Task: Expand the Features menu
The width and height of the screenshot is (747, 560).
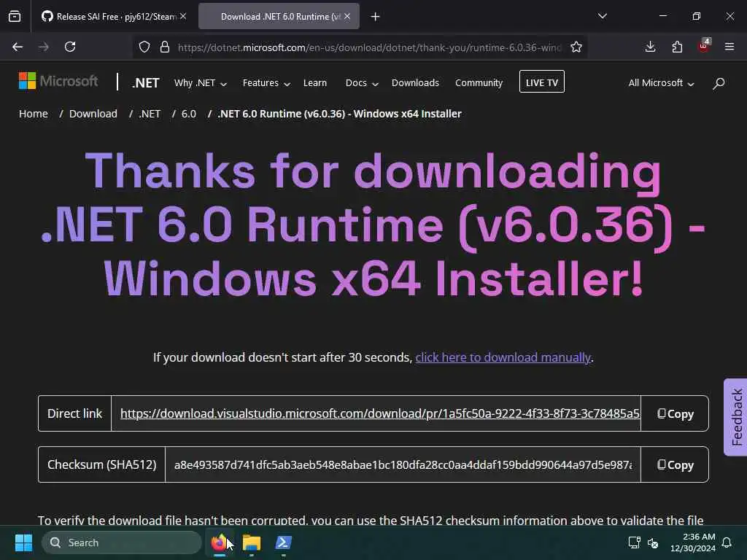Action: (x=266, y=83)
